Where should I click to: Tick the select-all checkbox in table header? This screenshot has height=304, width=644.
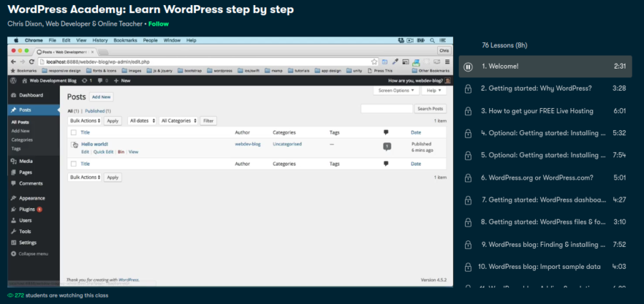74,132
